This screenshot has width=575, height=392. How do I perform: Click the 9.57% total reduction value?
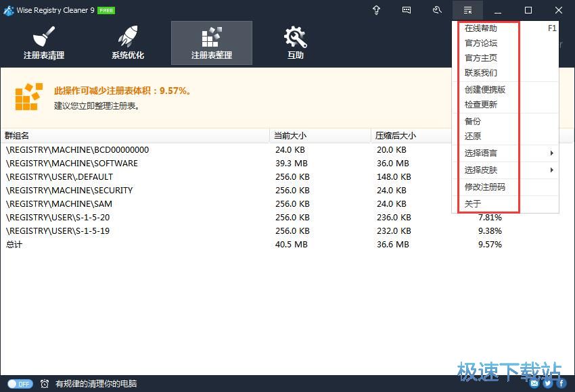[490, 245]
